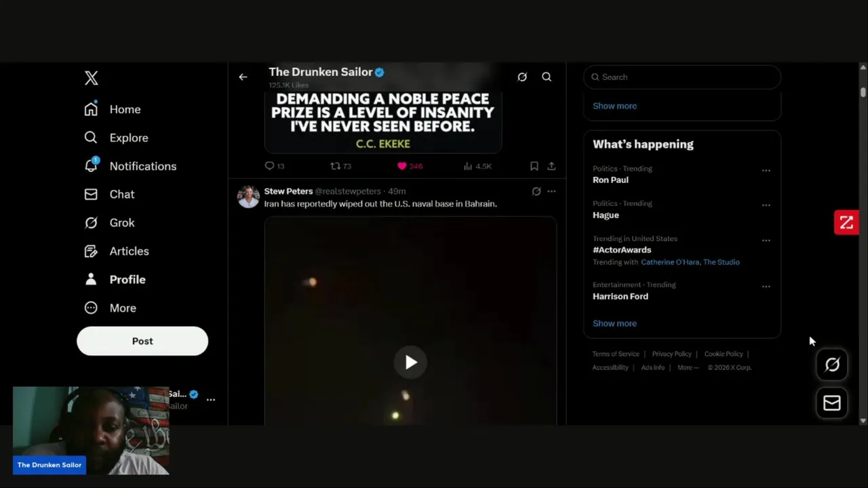Screen dimensions: 868x488
Task: Unlike the post with 246 likes
Action: coord(402,166)
